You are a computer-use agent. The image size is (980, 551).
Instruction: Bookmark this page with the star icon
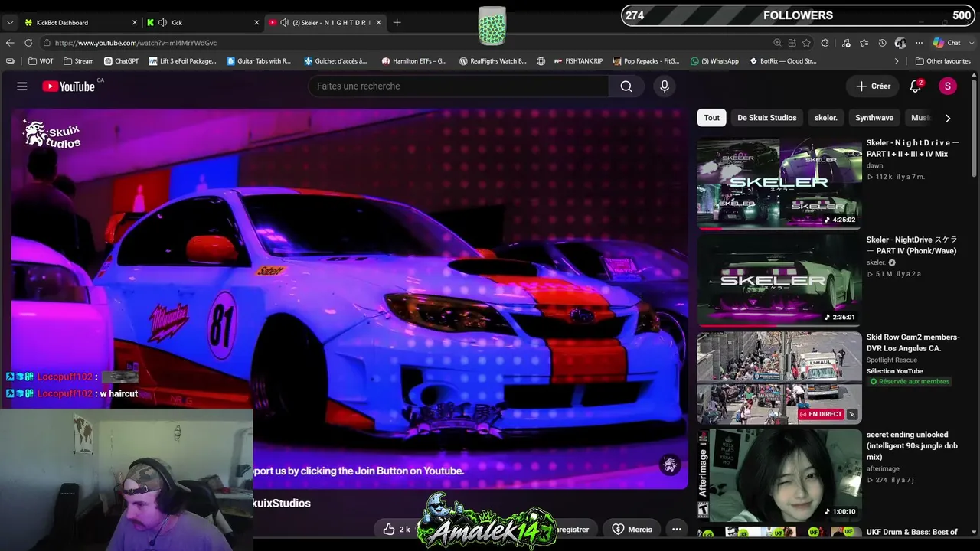coord(806,43)
